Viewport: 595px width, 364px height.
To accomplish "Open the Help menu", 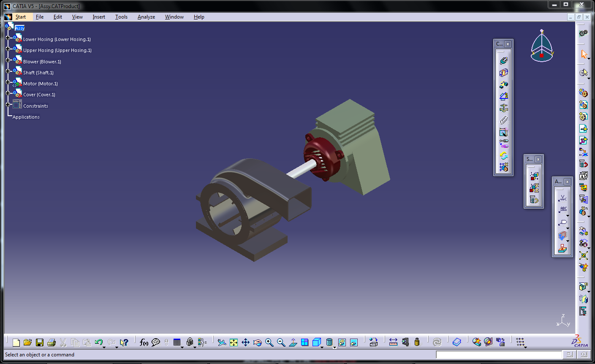I will [x=199, y=17].
